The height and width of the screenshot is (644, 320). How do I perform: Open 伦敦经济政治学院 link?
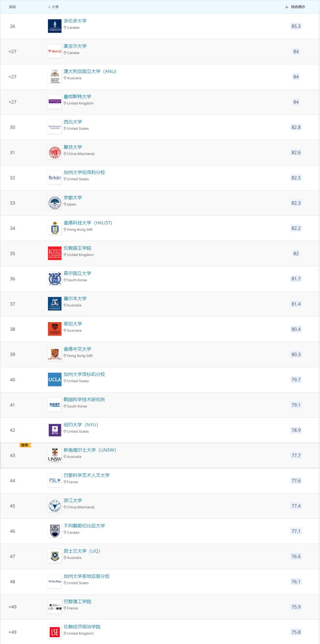pos(82,626)
